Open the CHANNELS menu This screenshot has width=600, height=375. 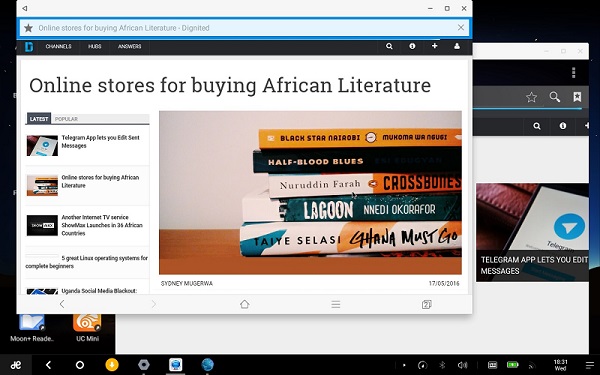pos(58,46)
